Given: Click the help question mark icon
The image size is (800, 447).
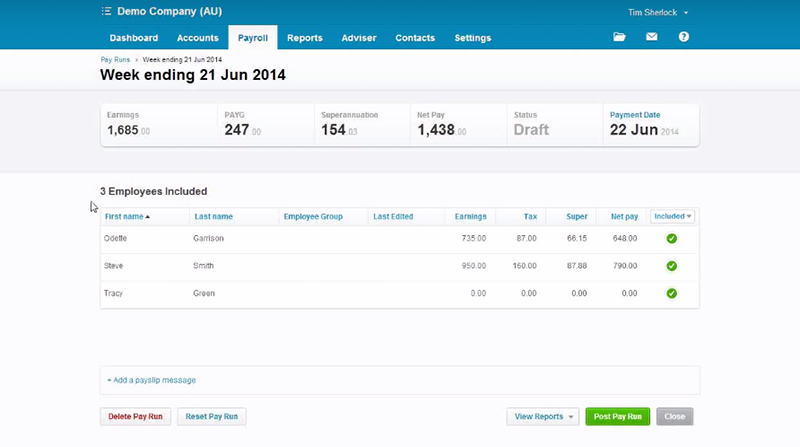Looking at the screenshot, I should pos(684,38).
